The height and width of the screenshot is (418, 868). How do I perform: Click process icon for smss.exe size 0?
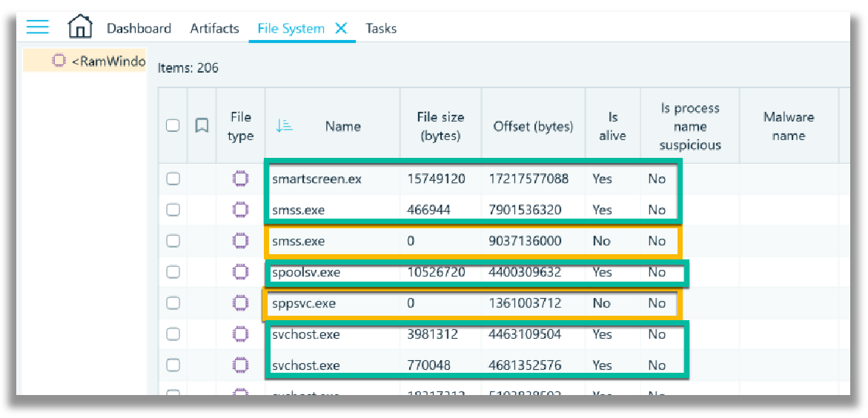pos(239,241)
